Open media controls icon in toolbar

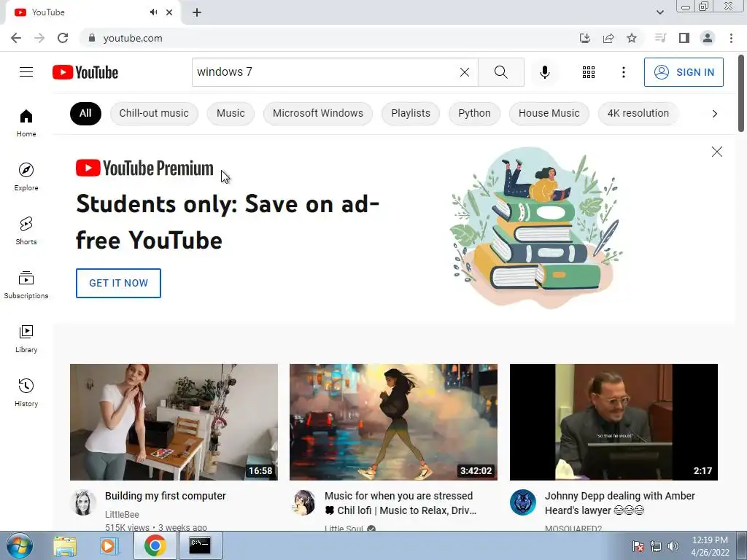click(x=660, y=38)
